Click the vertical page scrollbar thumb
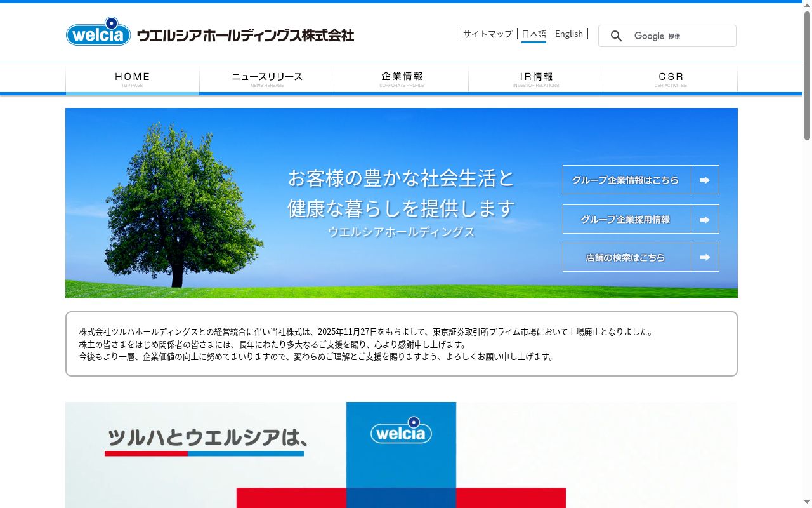 pyautogui.click(x=807, y=75)
